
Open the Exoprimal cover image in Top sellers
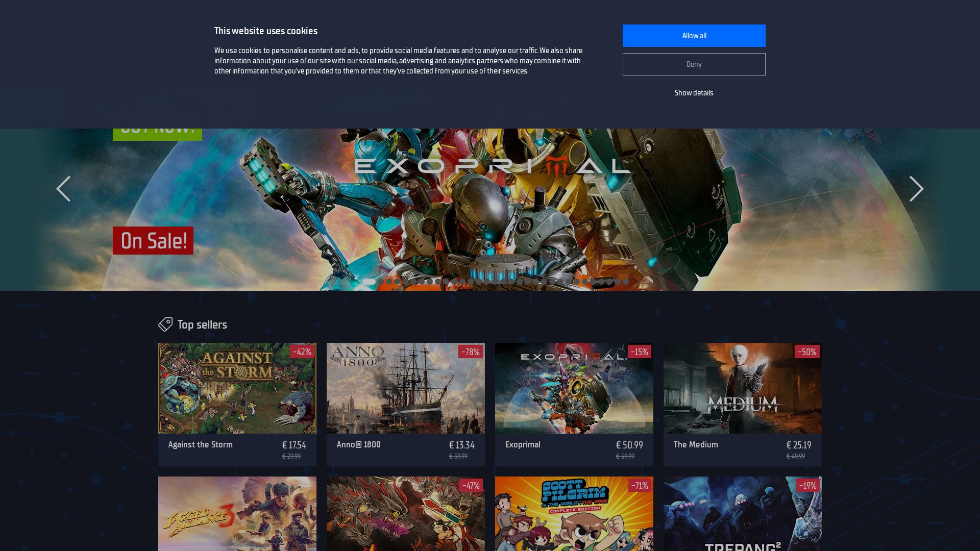coord(574,388)
